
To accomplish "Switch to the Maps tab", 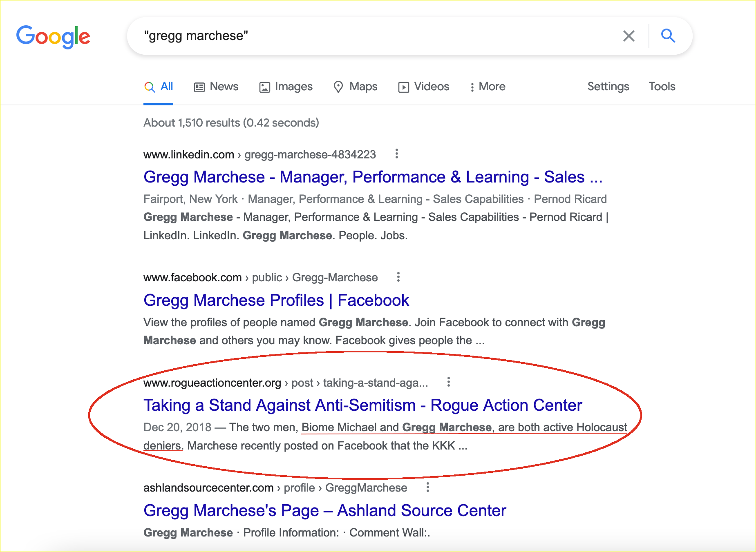I will click(356, 87).
